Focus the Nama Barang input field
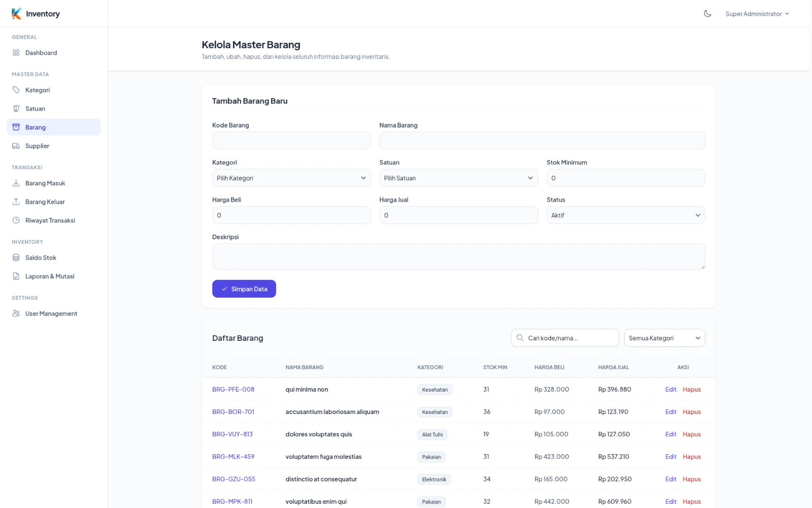 coord(542,141)
